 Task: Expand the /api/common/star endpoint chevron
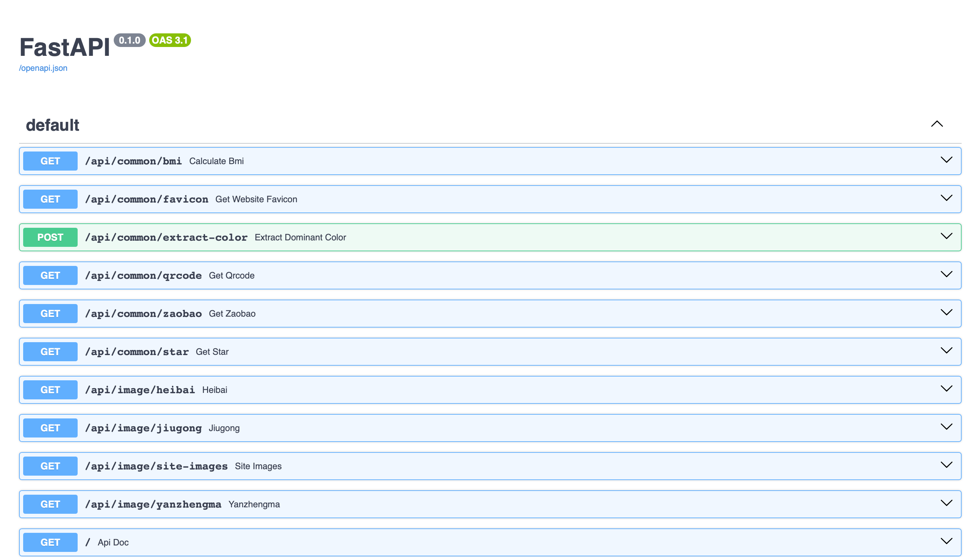point(946,350)
